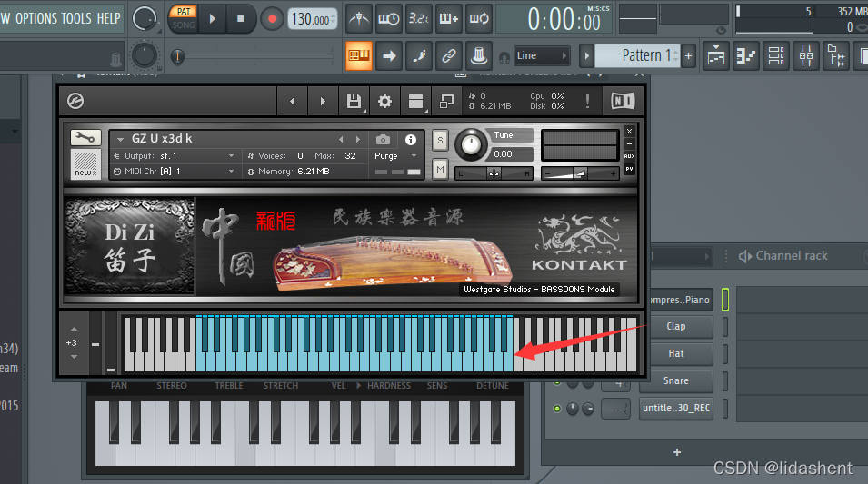Open Kontakt options gear icon

[384, 101]
